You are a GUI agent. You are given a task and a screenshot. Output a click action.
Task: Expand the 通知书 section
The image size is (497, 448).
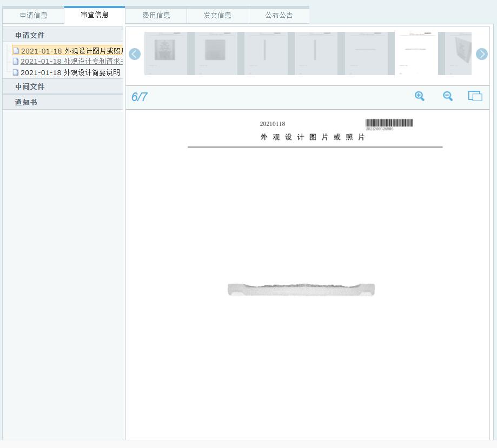point(26,102)
